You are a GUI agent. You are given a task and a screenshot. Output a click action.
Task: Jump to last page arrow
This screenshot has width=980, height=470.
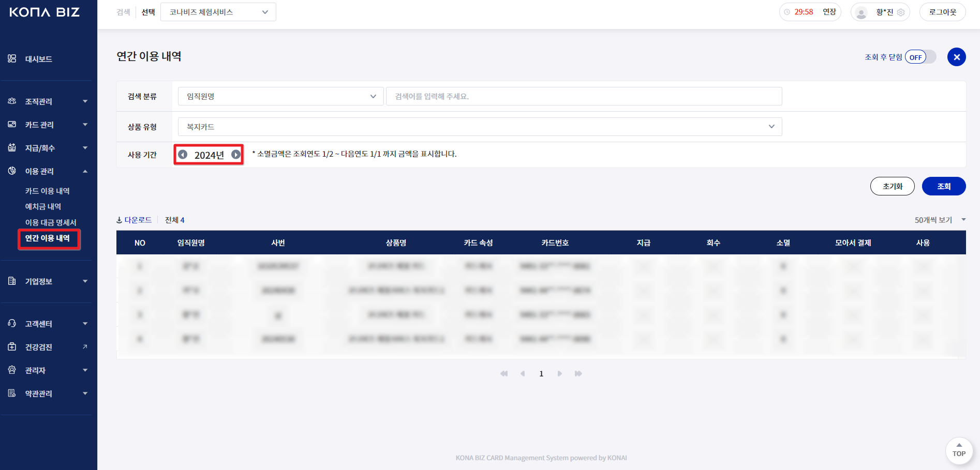point(578,374)
